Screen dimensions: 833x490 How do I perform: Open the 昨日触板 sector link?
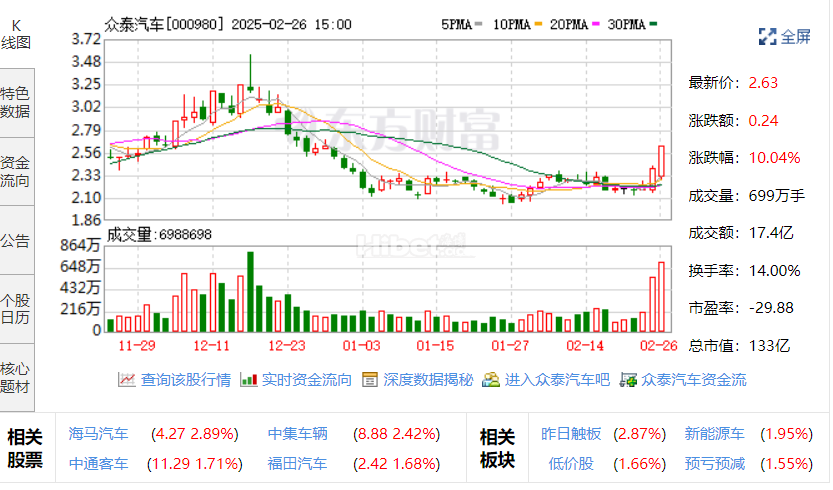coord(571,434)
